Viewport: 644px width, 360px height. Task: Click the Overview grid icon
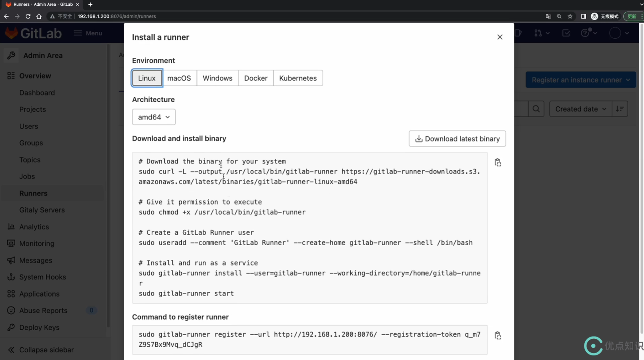coord(11,76)
